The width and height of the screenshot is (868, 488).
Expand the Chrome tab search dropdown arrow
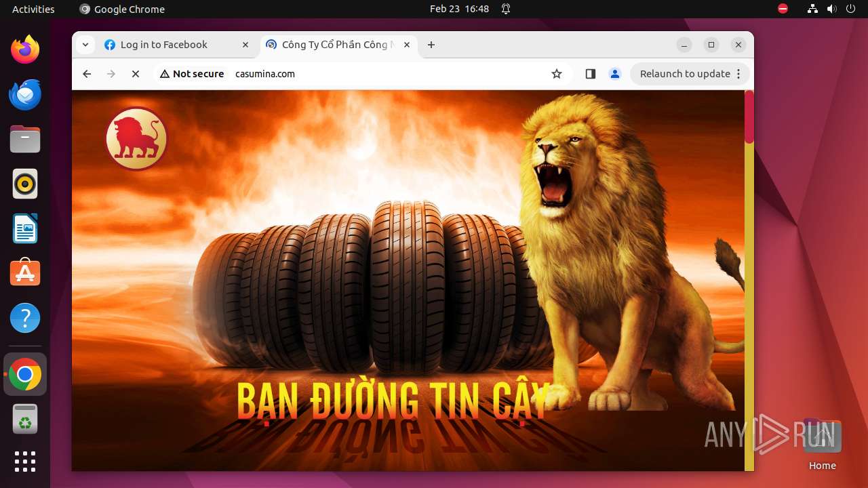click(x=85, y=45)
